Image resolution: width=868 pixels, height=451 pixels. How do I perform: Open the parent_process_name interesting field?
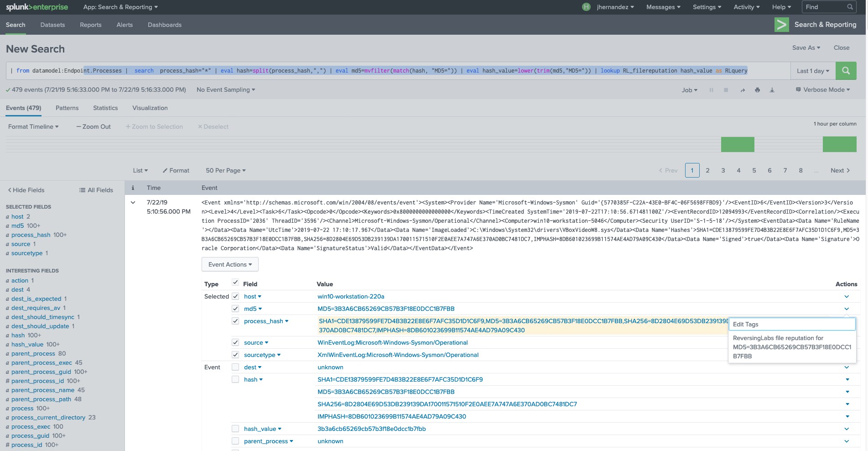(43, 390)
